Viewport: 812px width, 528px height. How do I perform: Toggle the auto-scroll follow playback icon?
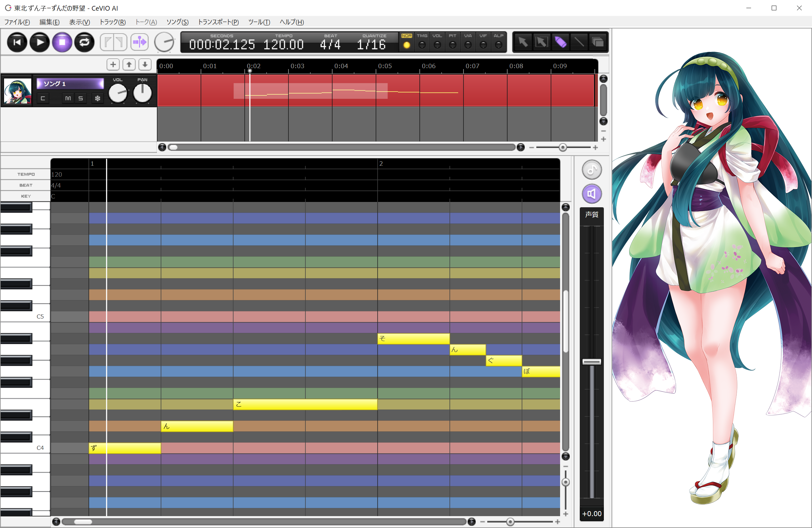click(139, 42)
